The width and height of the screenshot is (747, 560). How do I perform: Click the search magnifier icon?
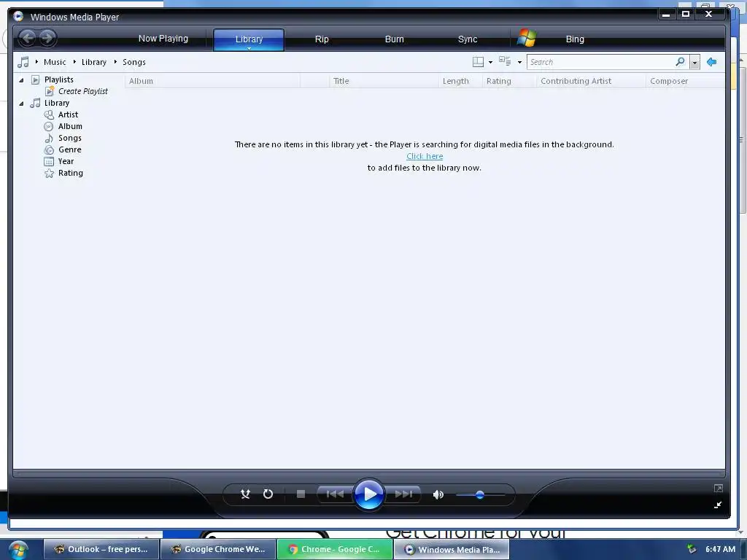coord(681,62)
